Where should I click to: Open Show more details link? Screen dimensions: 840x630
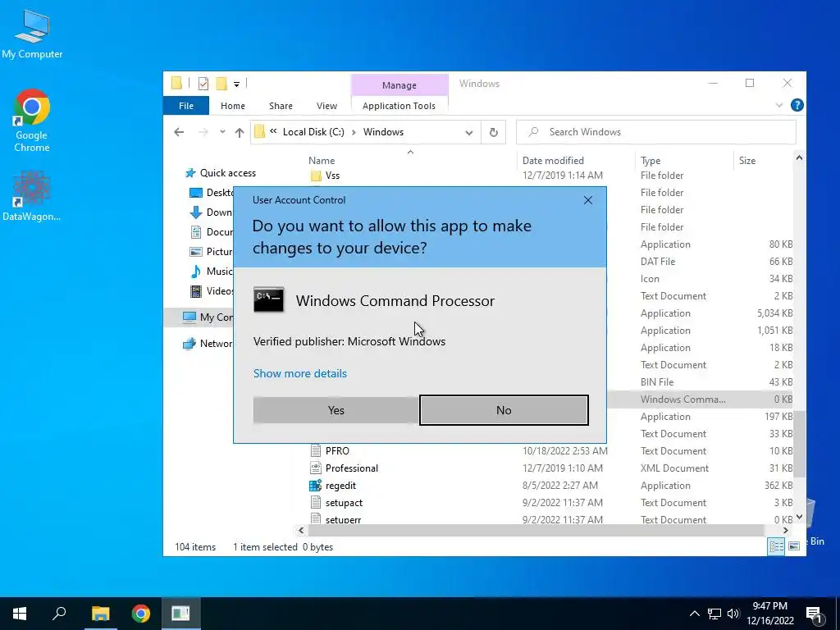tap(300, 373)
